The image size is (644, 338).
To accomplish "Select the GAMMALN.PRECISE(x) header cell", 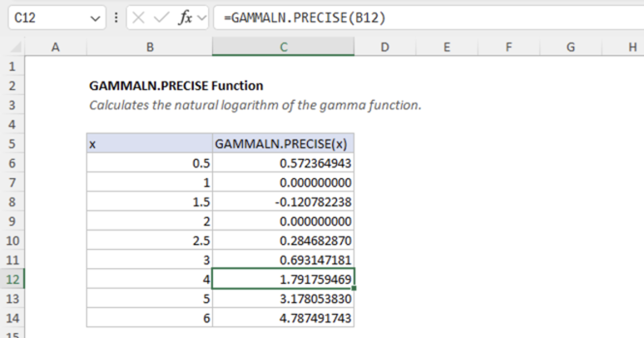I will [284, 143].
